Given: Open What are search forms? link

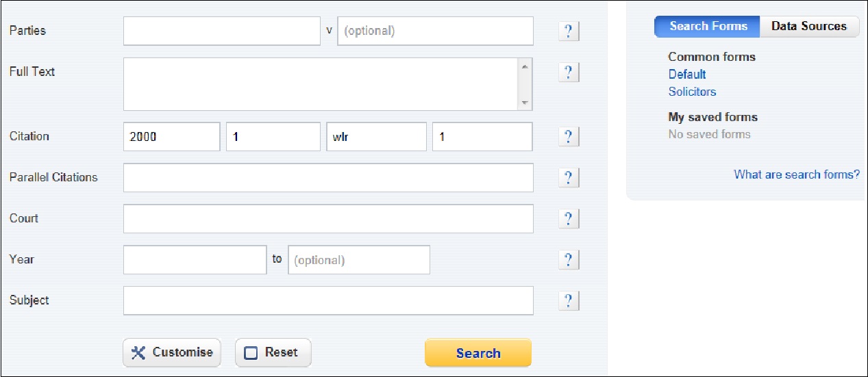Looking at the screenshot, I should [797, 174].
